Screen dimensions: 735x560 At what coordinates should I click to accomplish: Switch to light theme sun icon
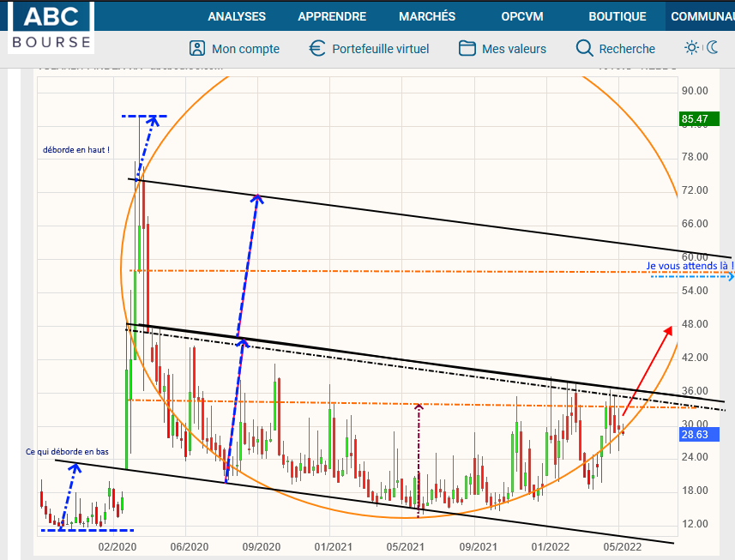[x=691, y=47]
